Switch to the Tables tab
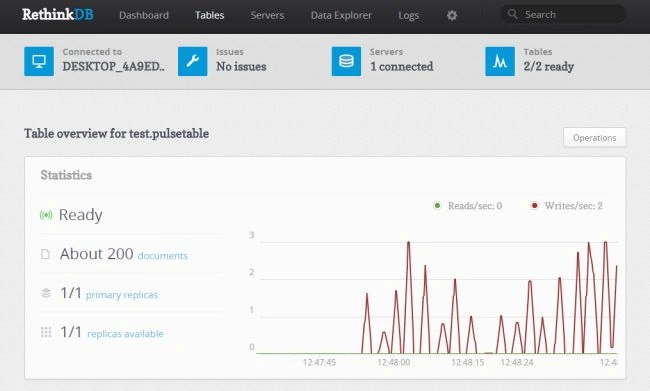The image size is (650, 391). 209,15
